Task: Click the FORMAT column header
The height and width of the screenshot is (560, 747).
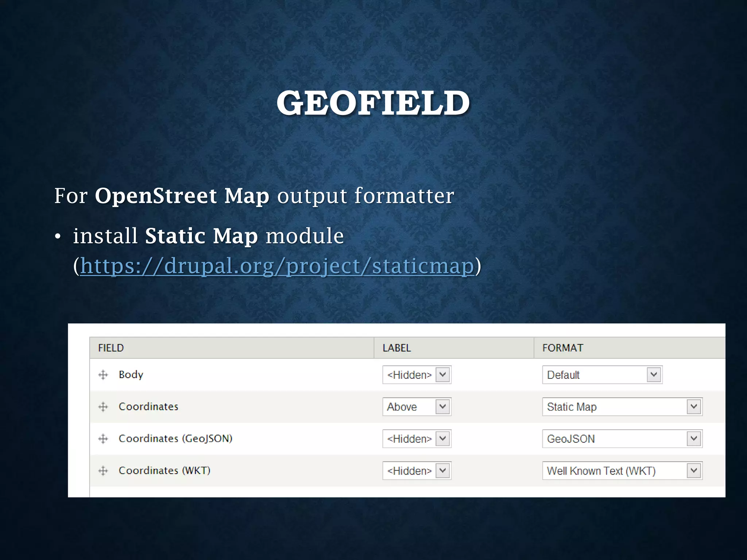Action: point(562,348)
